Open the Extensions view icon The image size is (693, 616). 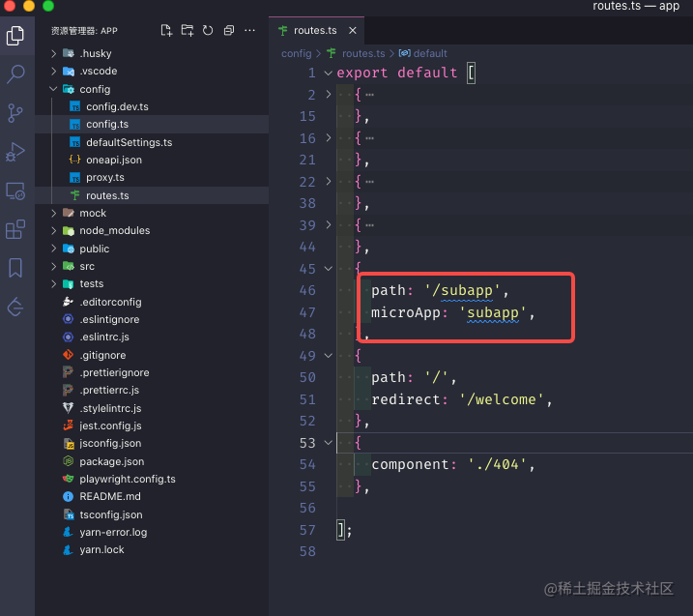click(15, 229)
